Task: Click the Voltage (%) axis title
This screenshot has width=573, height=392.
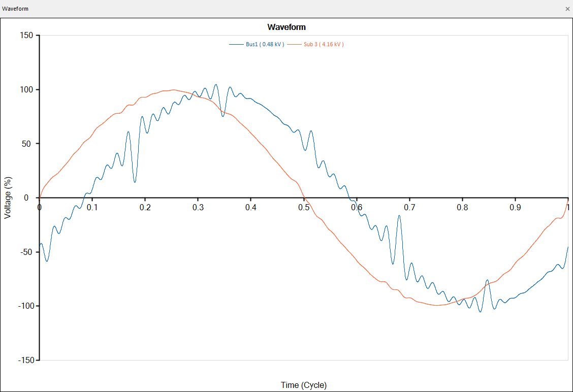Action: pyautogui.click(x=8, y=198)
